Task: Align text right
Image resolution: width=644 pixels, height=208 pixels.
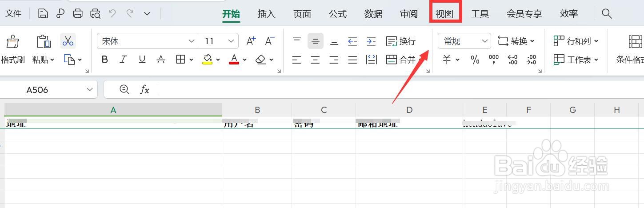Action: coord(334,60)
